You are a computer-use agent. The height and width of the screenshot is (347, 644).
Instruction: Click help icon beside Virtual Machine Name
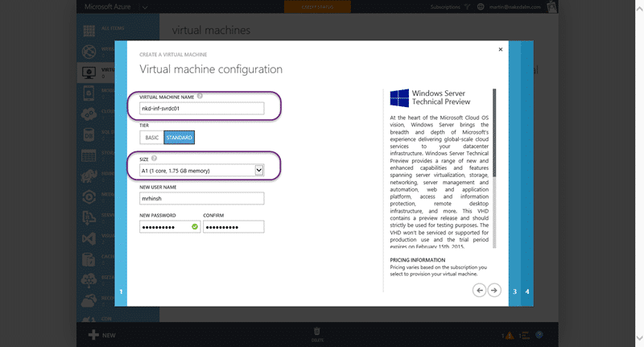200,96
